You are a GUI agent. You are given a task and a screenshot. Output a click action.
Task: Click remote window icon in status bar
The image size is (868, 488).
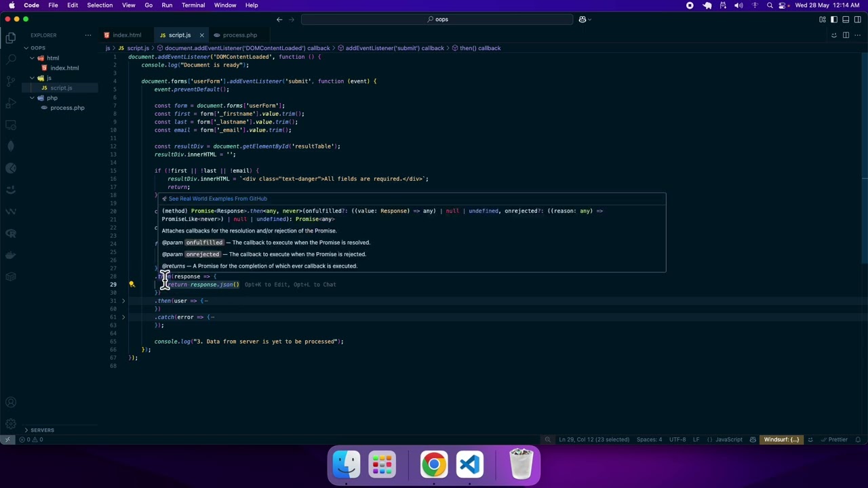click(x=7, y=440)
